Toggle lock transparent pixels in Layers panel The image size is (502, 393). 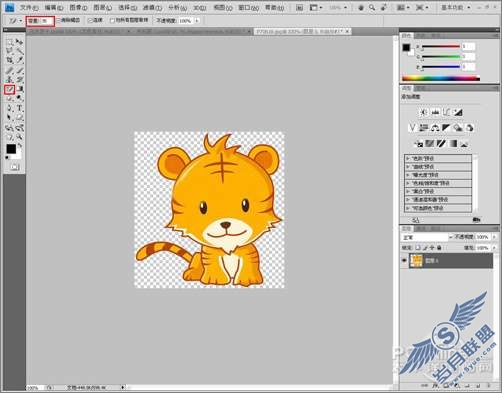(418, 248)
